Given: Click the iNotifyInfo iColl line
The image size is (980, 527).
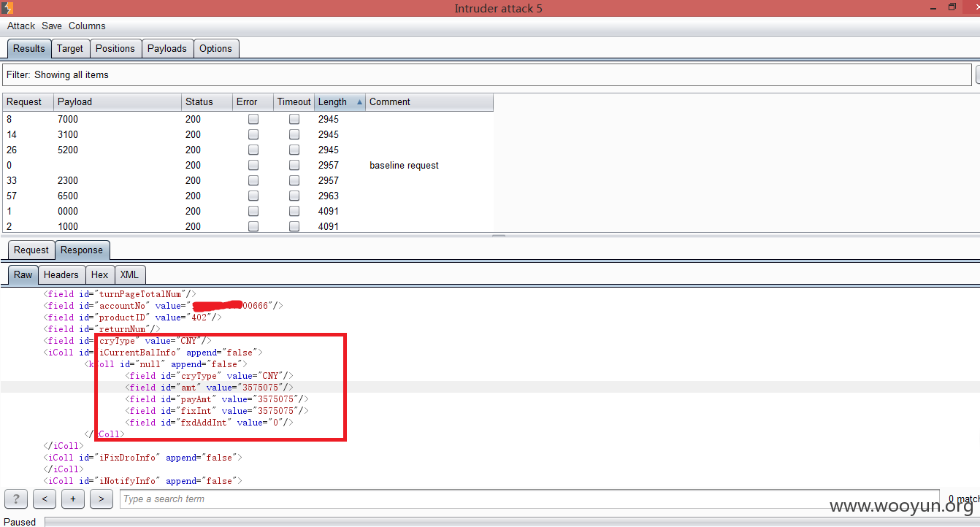Looking at the screenshot, I should (142, 481).
